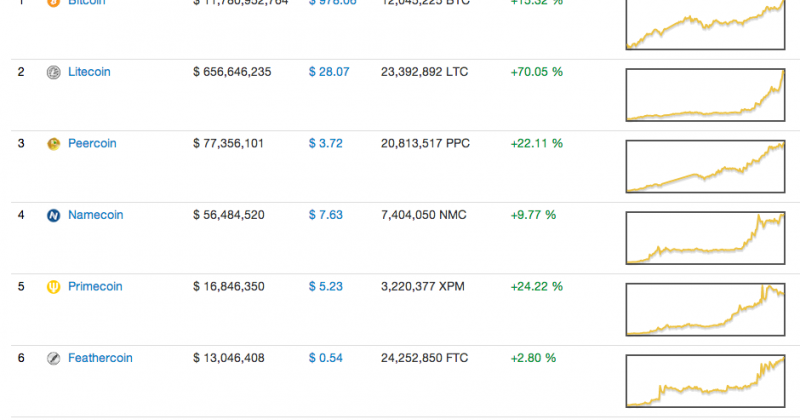Click rank number 4 for Namecoin
The width and height of the screenshot is (800, 420).
click(x=21, y=215)
